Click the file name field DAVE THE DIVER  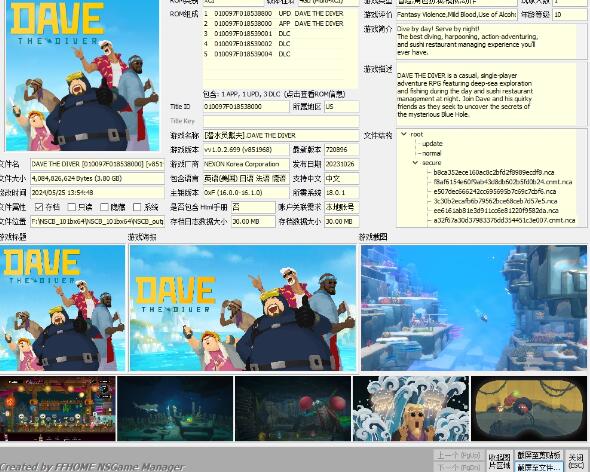point(97,164)
